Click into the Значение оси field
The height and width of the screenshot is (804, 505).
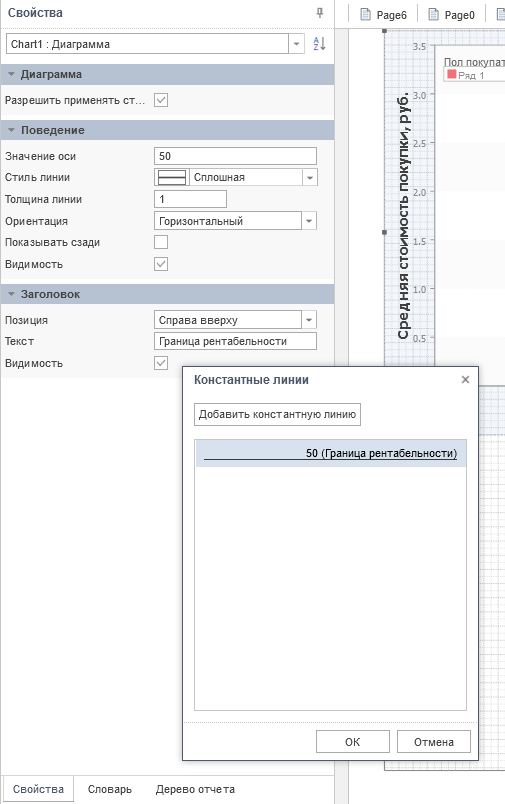[235, 156]
